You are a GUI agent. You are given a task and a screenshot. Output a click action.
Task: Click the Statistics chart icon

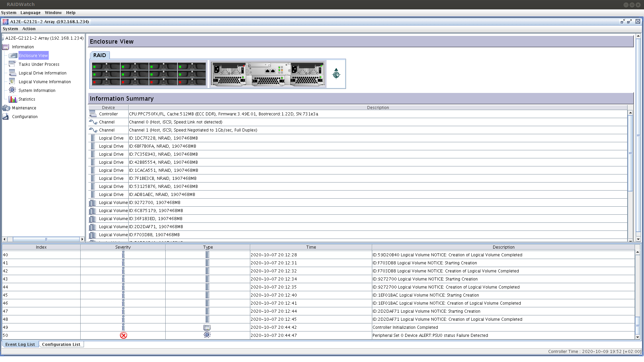click(x=12, y=99)
